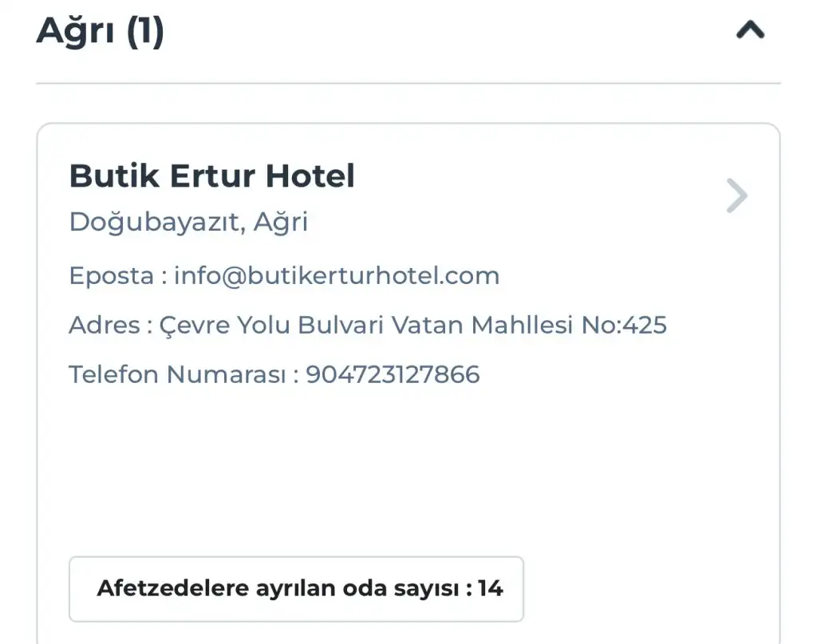Click the Ağrı (1) section header
The width and height of the screenshot is (817, 644).
click(x=101, y=31)
